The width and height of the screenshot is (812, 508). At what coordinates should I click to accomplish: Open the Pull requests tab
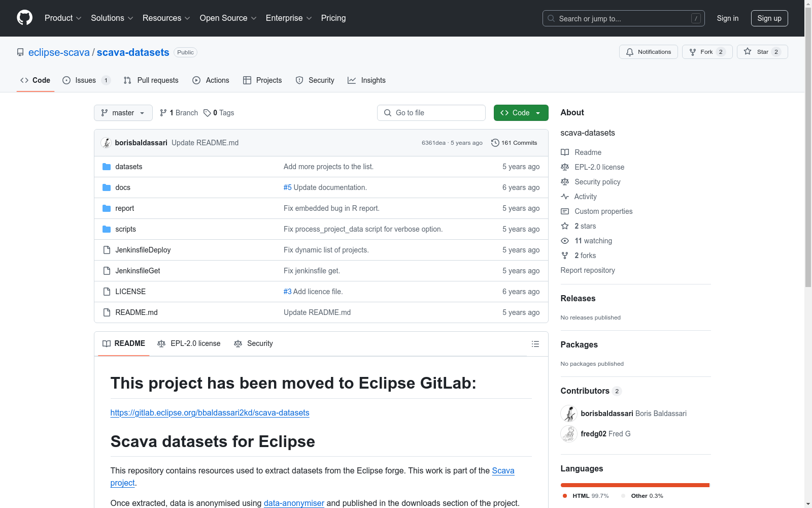151,80
